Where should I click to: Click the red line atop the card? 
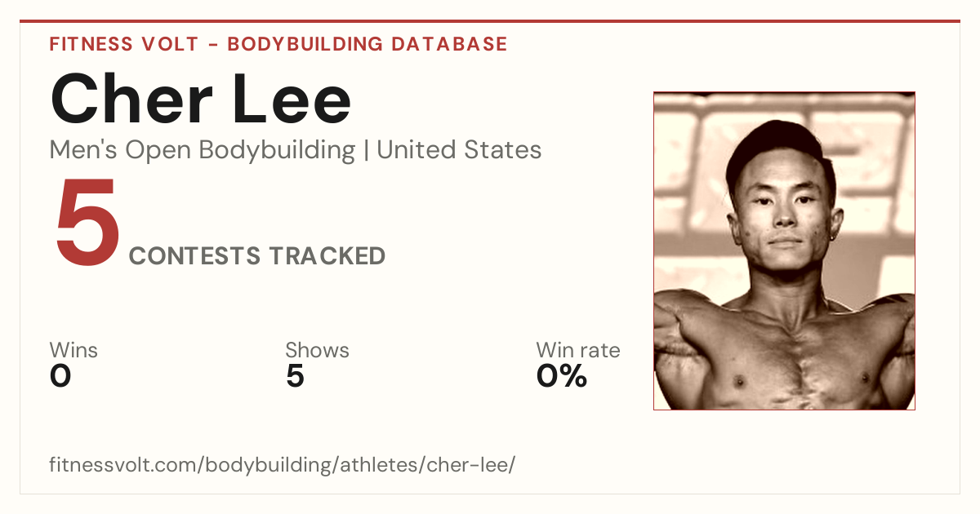(x=490, y=21)
